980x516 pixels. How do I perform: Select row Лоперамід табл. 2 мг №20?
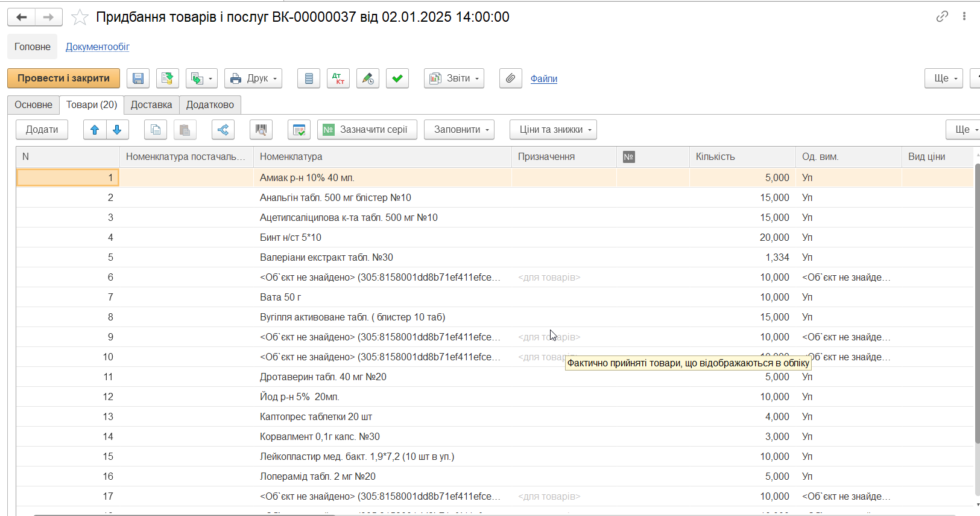495,476
